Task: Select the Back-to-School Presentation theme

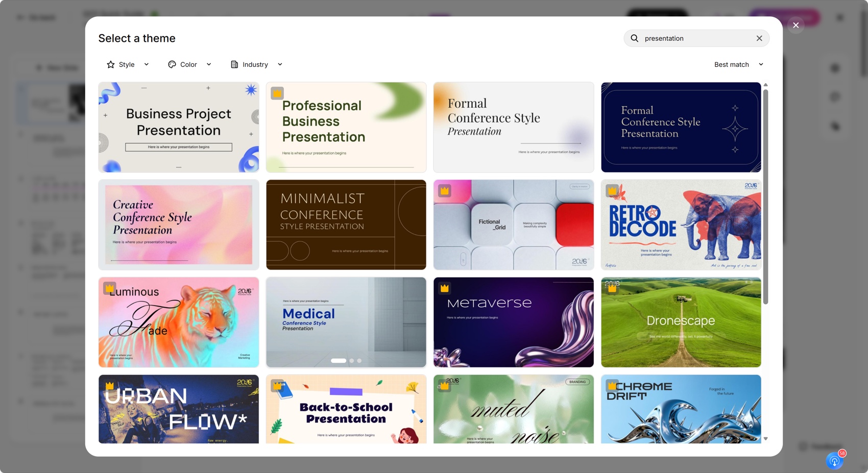Action: [346, 409]
